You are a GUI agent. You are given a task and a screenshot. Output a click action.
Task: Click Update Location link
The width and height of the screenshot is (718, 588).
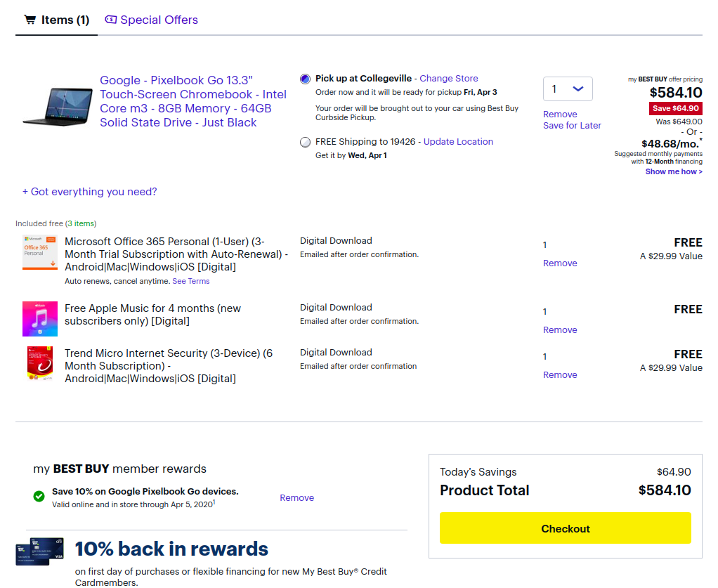pyautogui.click(x=458, y=141)
